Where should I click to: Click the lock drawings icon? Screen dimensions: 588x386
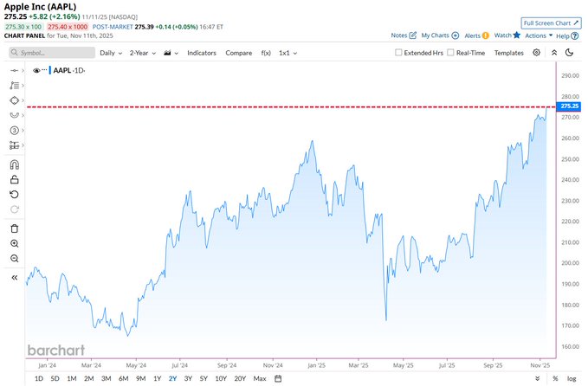(14, 179)
